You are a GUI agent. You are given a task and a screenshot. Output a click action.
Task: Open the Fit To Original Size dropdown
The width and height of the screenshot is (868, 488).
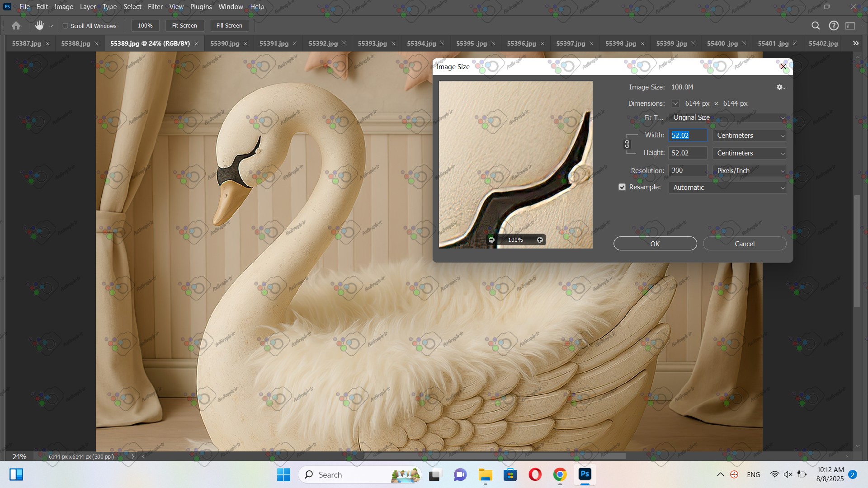coord(727,117)
